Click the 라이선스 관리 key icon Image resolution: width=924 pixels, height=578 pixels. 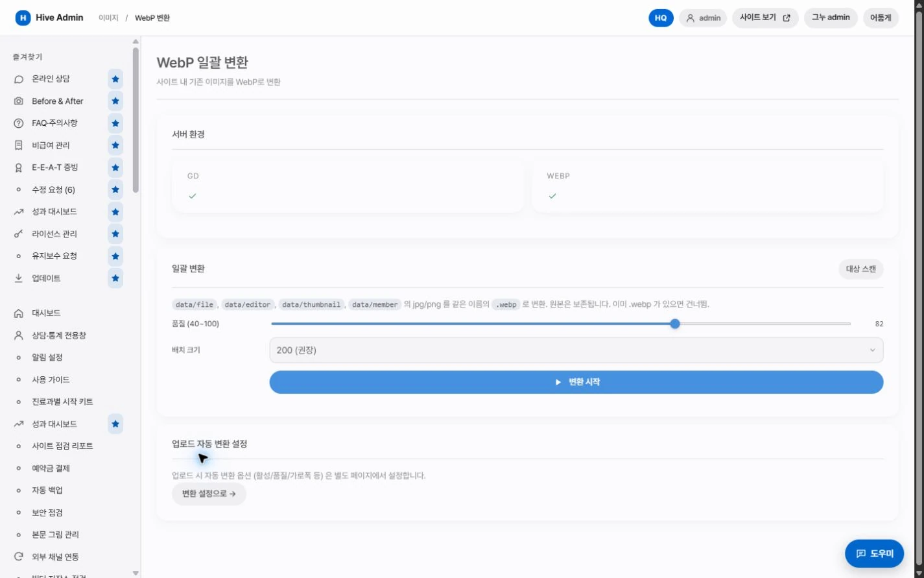pos(19,234)
